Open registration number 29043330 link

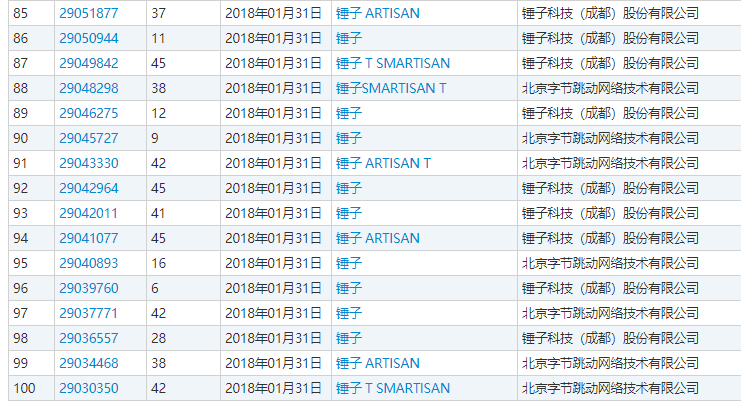coord(88,164)
